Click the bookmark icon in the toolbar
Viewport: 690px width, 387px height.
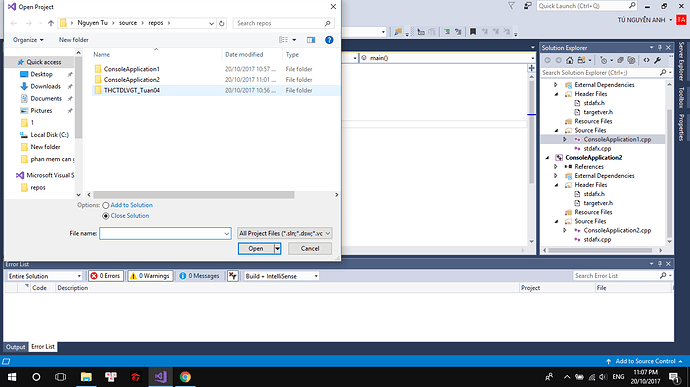[473, 32]
